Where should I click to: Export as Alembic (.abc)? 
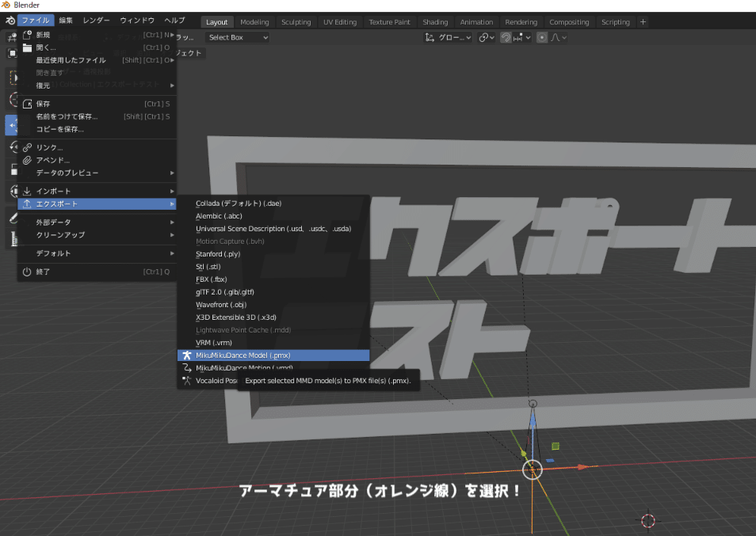pyautogui.click(x=273, y=216)
